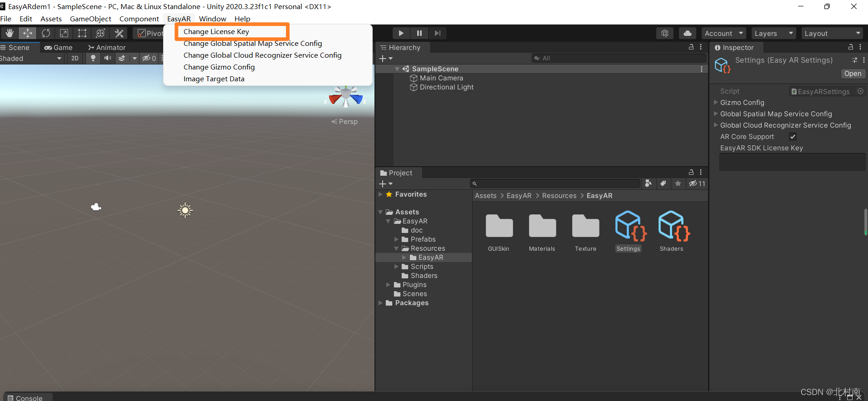Click the EasyAR SDK License Key field

(792, 162)
